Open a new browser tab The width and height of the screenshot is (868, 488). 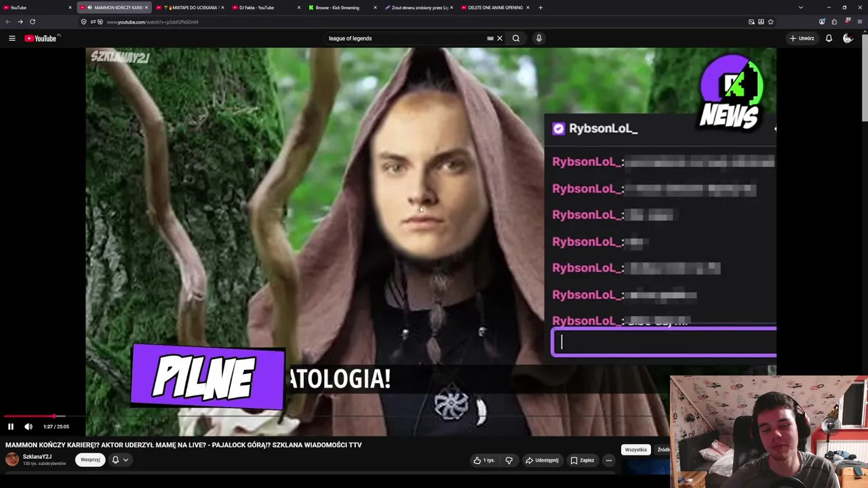point(540,7)
